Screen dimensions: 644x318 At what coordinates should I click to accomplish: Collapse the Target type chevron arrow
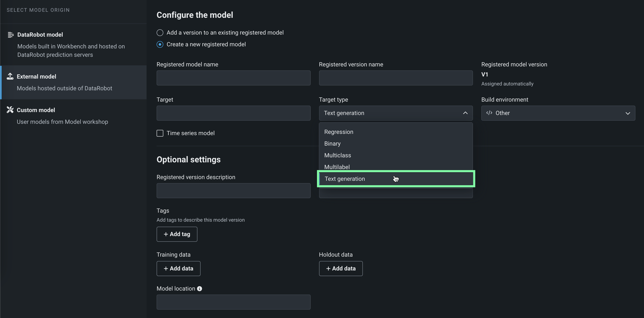tap(465, 113)
